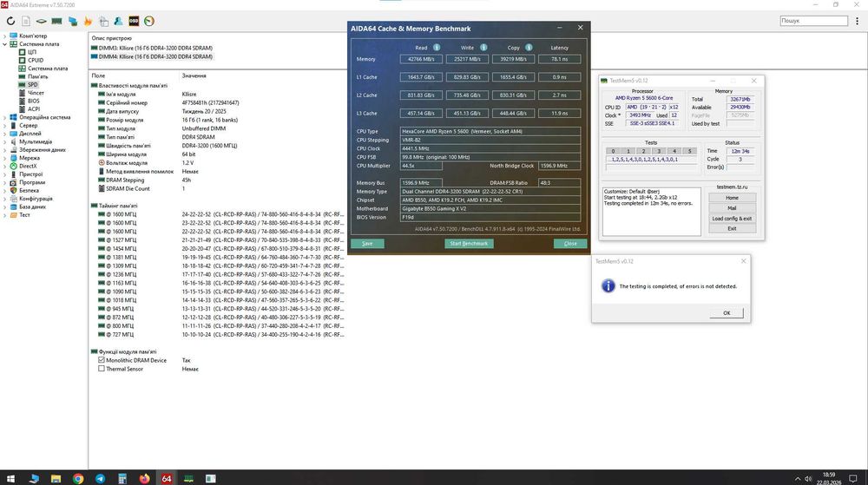868x485 pixels.
Task: Click the Значення column header
Action: tap(194, 75)
